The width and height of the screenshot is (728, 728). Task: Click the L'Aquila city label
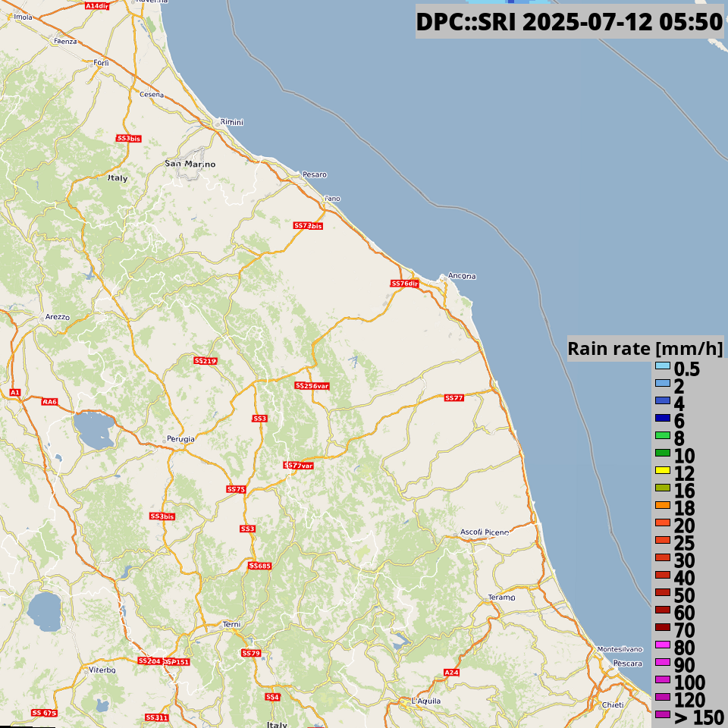tap(426, 701)
